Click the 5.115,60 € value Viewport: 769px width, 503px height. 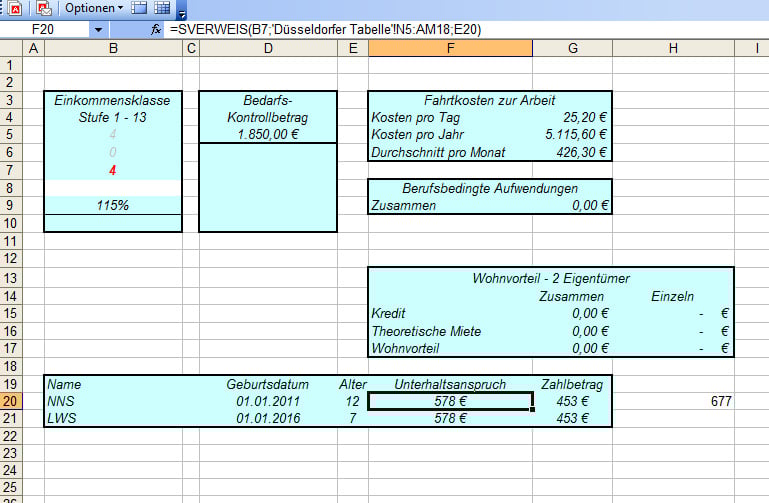576,134
